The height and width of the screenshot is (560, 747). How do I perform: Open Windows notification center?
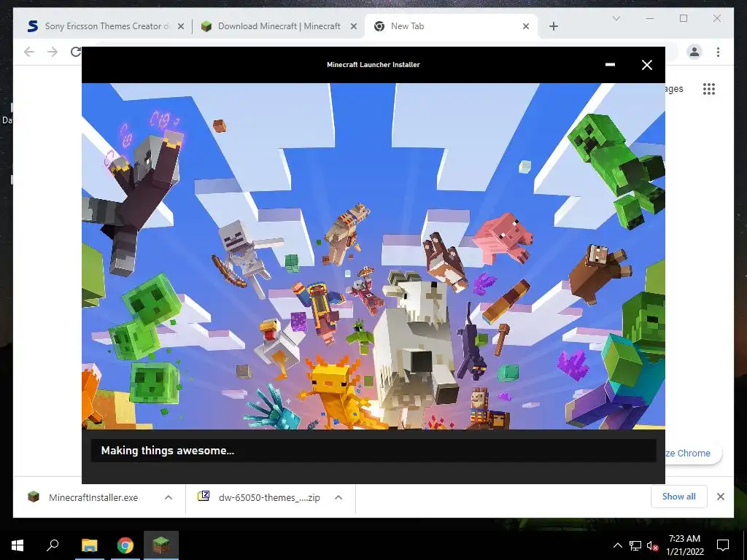coord(723,545)
